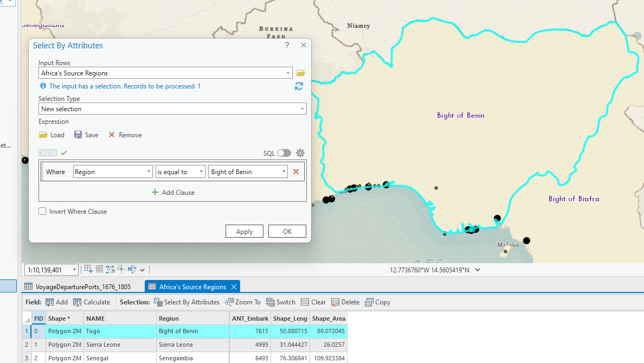Viewport: 644px width, 363px height.
Task: Switch to VoyageDeparturePorts_1676_1805 tab
Action: (x=78, y=286)
